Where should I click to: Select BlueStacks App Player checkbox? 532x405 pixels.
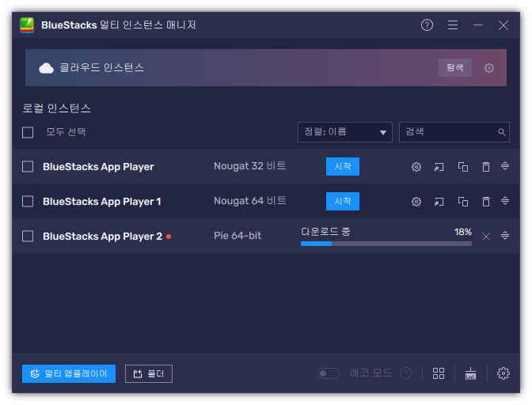tap(28, 167)
